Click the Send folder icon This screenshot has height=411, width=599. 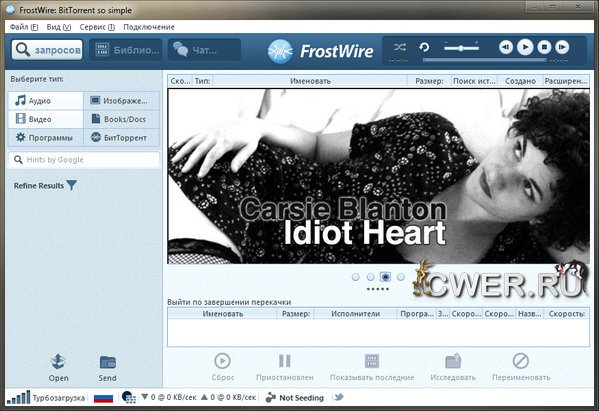click(x=107, y=367)
